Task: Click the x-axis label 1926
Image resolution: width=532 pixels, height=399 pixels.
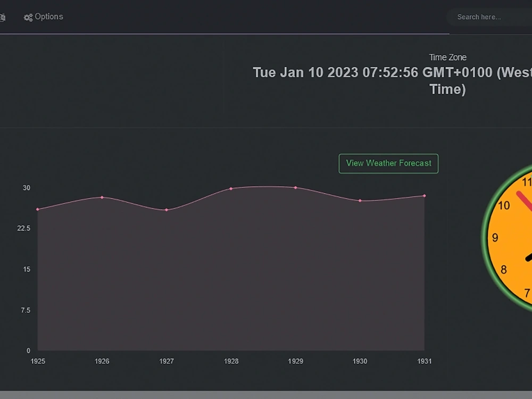Action: click(102, 361)
